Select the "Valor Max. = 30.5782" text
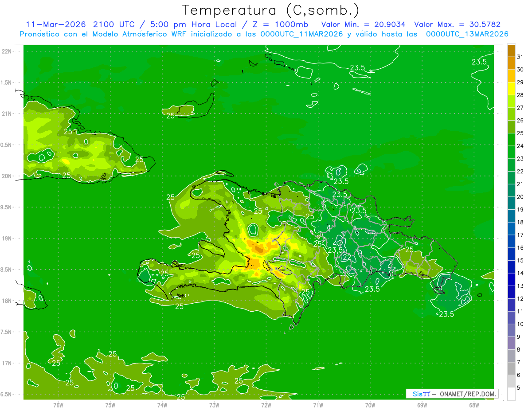The height and width of the screenshot is (411, 532). (458, 24)
